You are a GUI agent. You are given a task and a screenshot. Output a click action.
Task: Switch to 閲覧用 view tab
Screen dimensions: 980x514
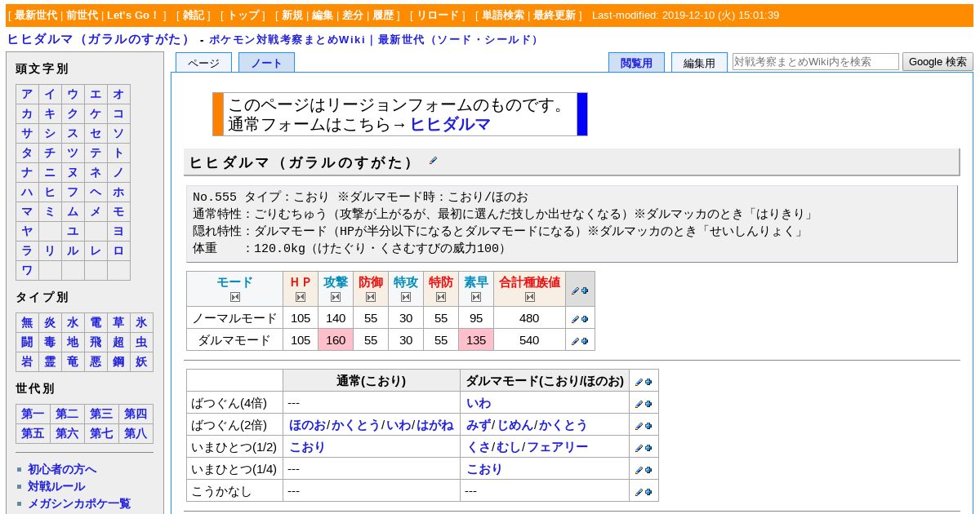pos(636,63)
